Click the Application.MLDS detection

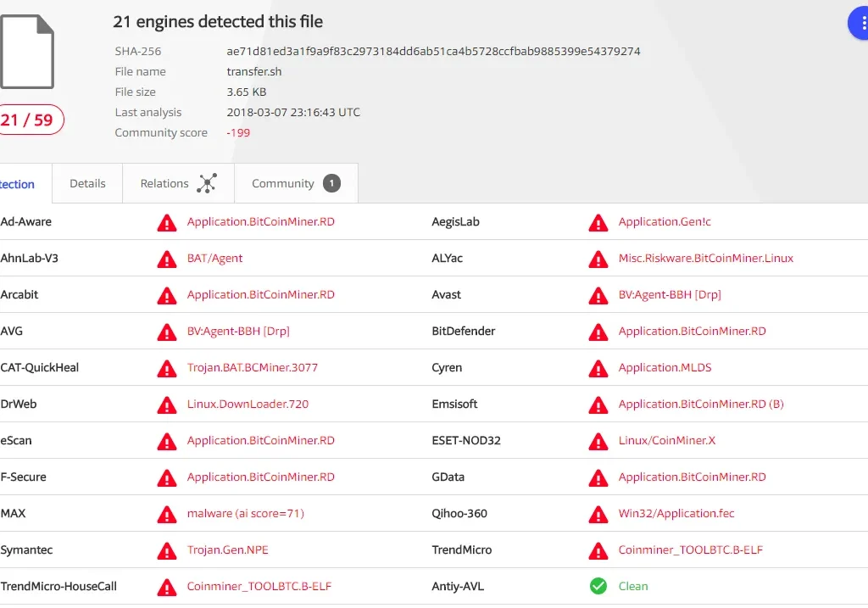tap(665, 368)
